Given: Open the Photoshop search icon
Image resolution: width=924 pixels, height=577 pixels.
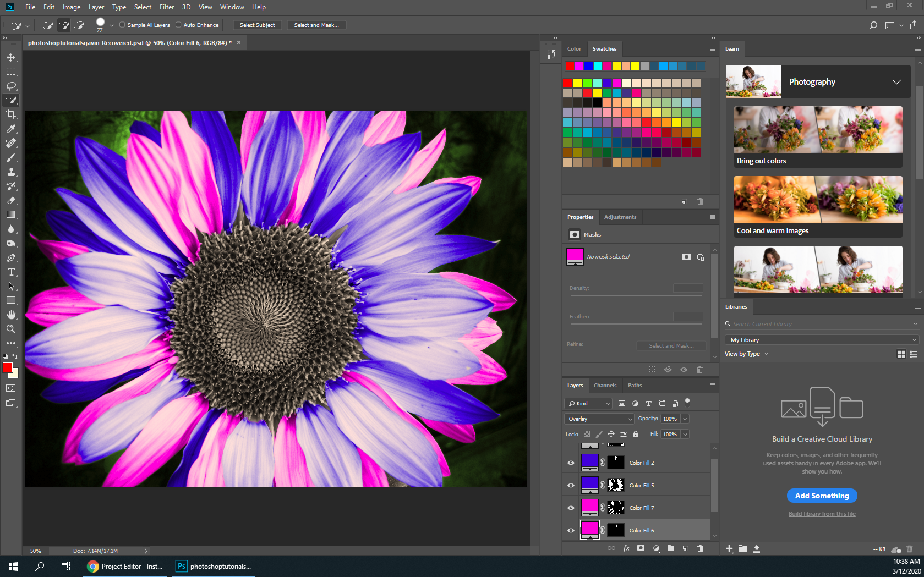Looking at the screenshot, I should [x=873, y=25].
